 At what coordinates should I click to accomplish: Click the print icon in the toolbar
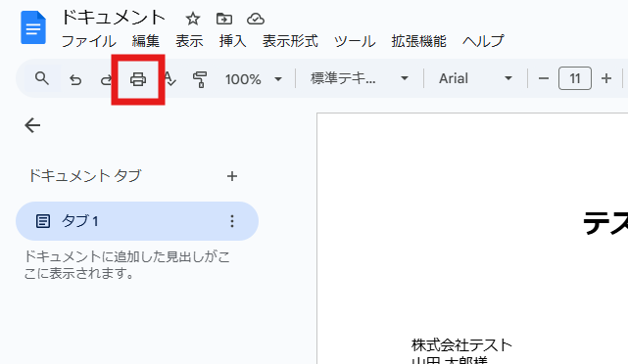pos(138,79)
